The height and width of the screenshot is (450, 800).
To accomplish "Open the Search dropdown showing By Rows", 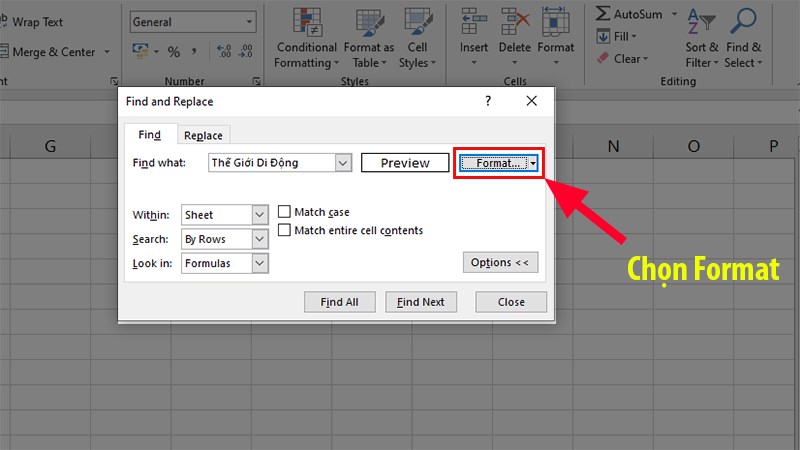I will click(260, 239).
